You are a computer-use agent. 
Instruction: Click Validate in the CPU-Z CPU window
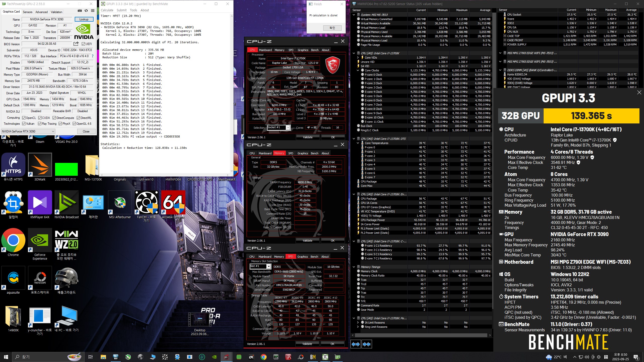[308, 137]
